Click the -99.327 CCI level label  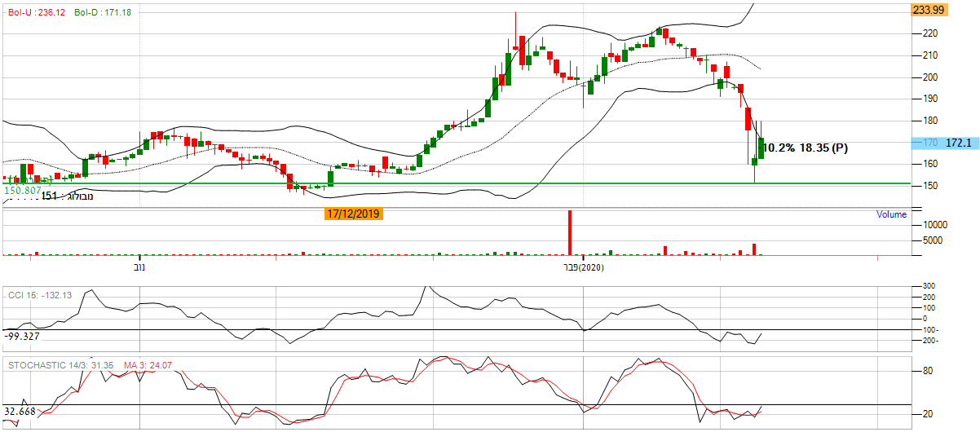(x=22, y=335)
